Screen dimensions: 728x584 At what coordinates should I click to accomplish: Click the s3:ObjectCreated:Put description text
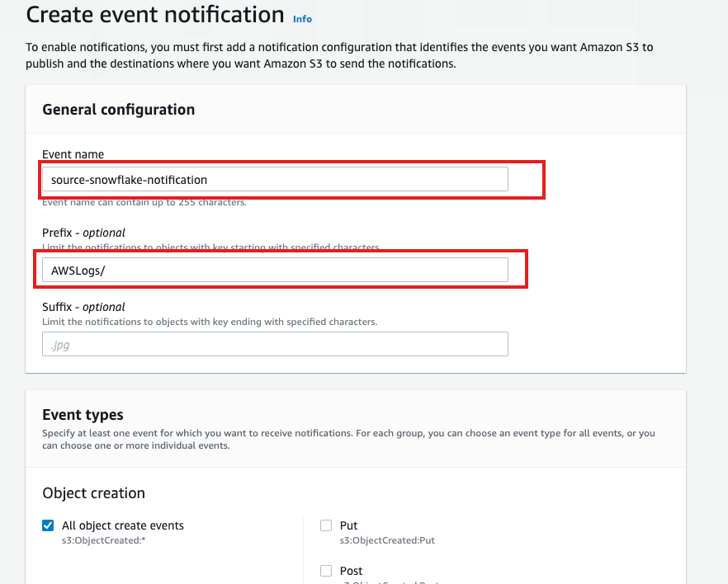[x=390, y=540]
